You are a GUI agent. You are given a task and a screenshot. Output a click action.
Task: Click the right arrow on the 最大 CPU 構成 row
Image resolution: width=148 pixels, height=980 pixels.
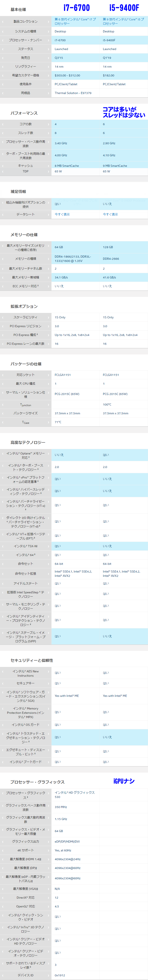coord(48,383)
